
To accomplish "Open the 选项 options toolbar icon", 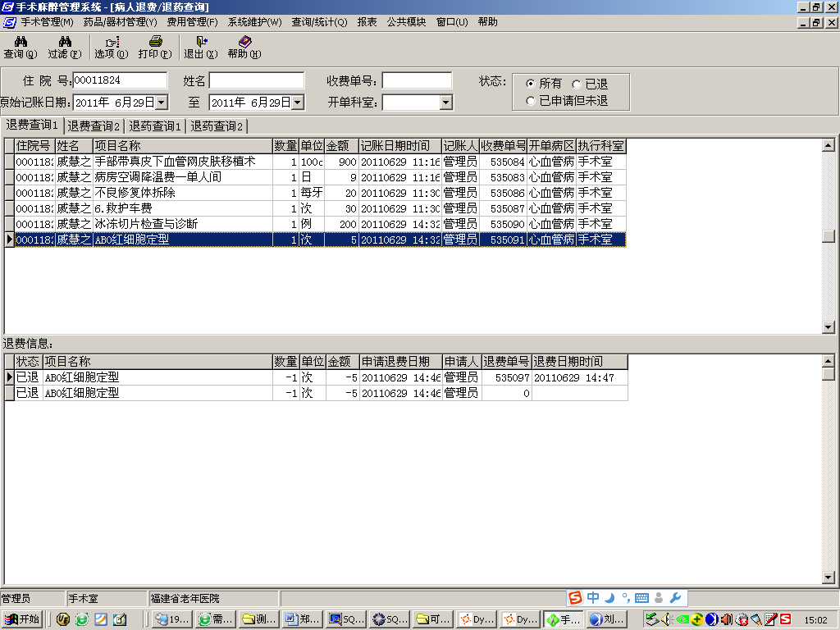I will tap(112, 42).
